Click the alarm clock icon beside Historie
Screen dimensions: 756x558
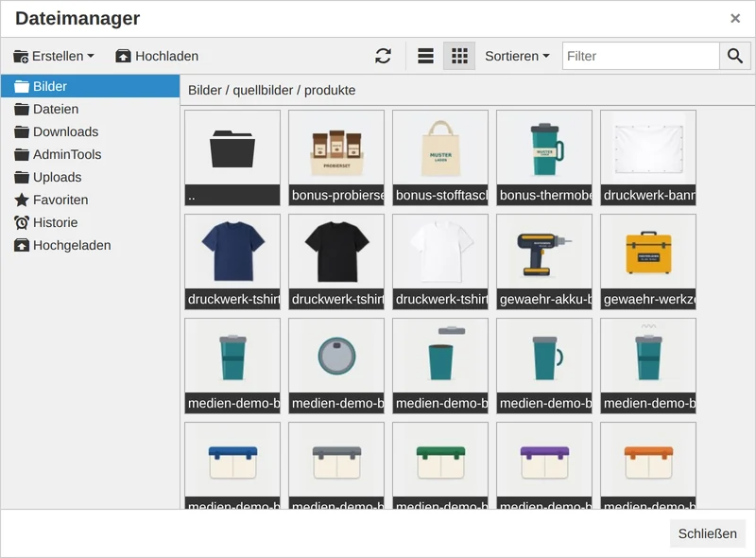(x=22, y=222)
